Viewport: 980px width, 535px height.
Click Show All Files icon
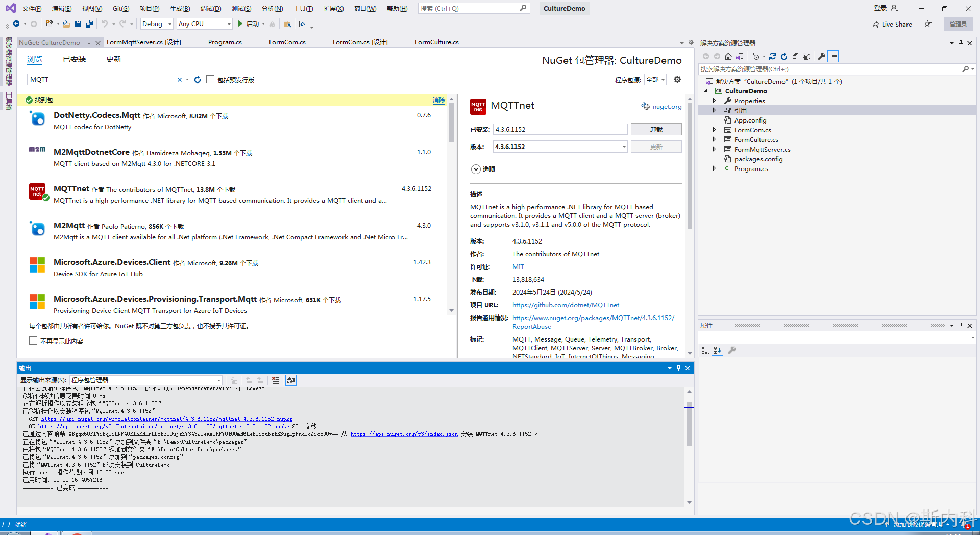coord(806,56)
